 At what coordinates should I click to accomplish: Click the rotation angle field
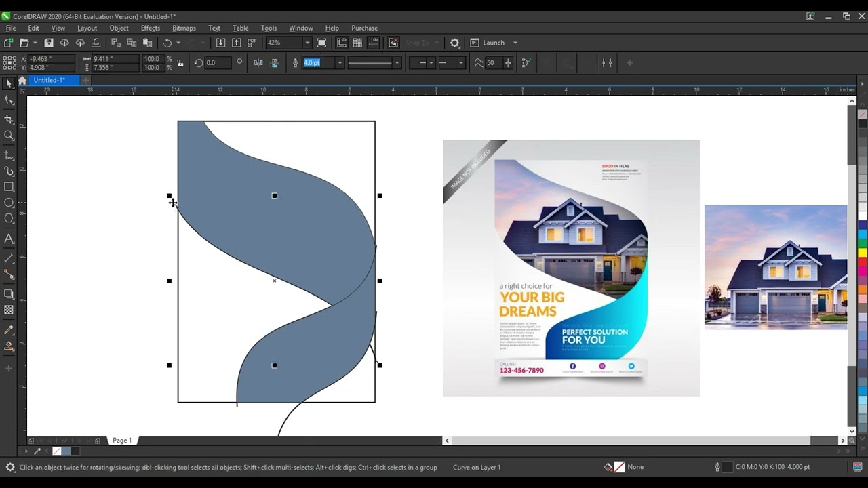(218, 63)
